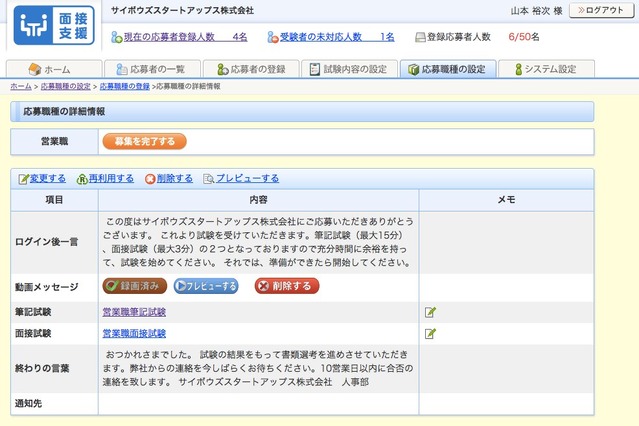The width and height of the screenshot is (639, 426).
Task: Click the 山本 裕次 様 user name
Action: 536,11
